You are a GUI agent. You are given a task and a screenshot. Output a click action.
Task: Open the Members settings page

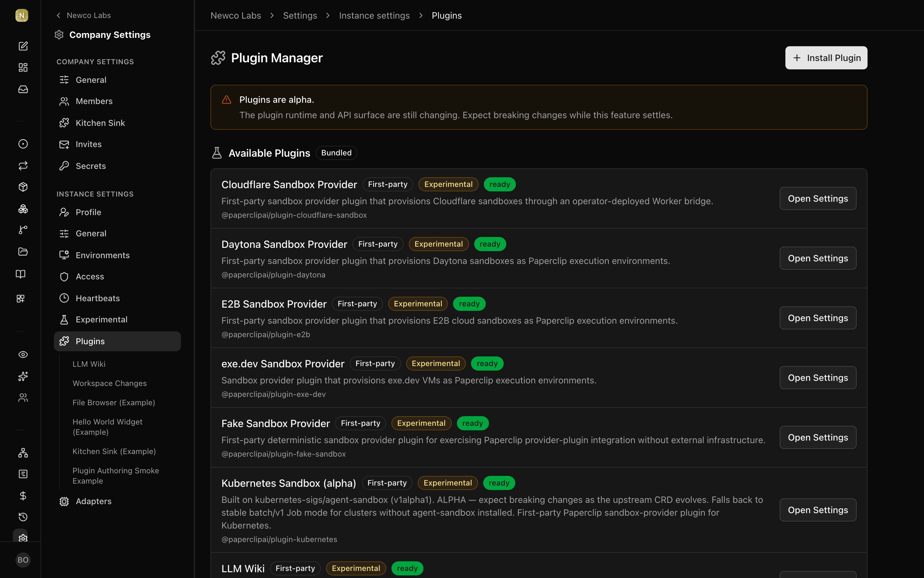tap(117, 101)
